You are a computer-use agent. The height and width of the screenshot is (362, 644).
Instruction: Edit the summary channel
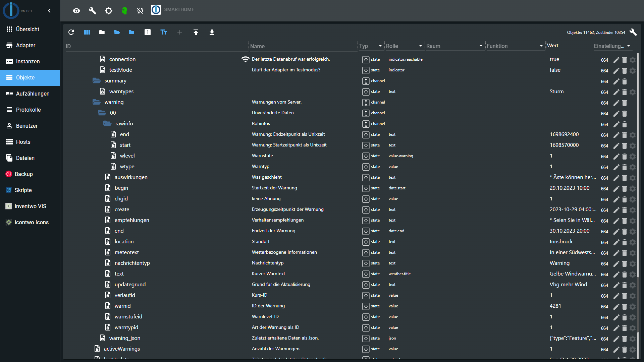616,81
